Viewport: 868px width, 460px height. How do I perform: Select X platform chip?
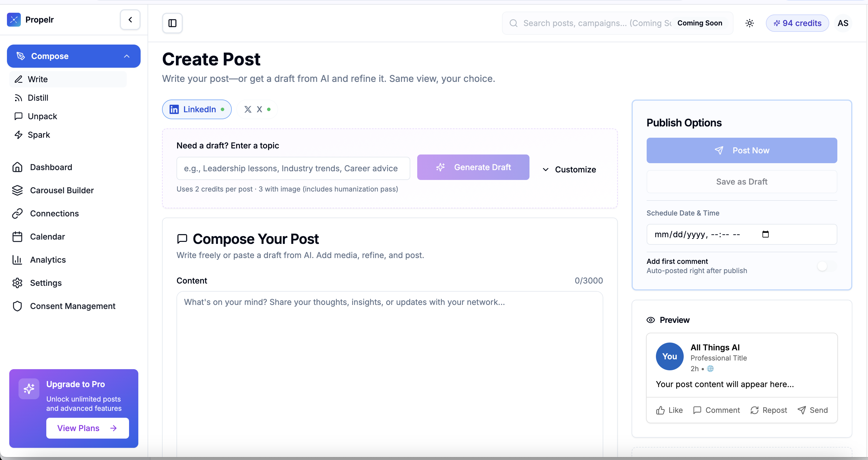(x=257, y=109)
